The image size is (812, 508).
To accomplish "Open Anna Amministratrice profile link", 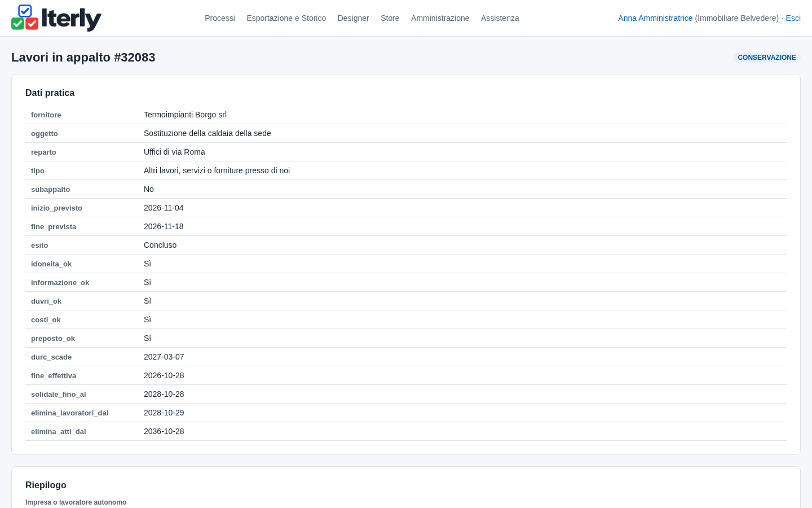I will [x=655, y=18].
